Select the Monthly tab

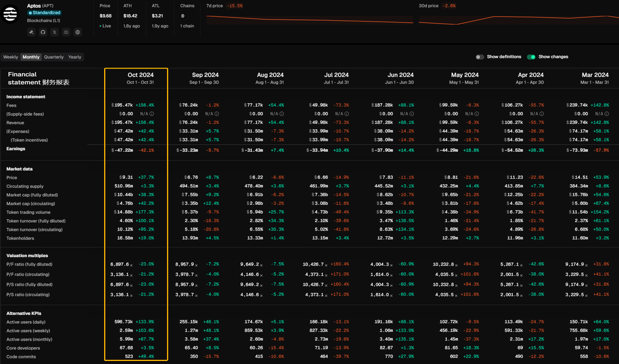click(x=31, y=57)
